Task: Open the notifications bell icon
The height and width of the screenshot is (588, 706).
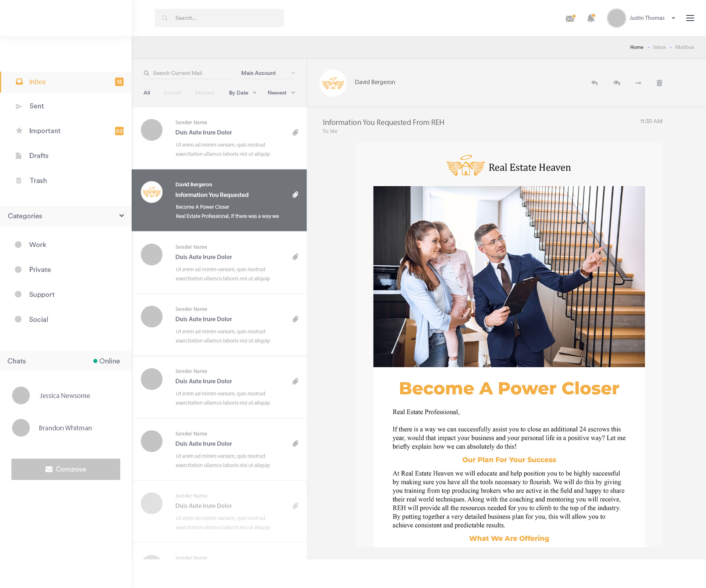Action: pos(591,18)
